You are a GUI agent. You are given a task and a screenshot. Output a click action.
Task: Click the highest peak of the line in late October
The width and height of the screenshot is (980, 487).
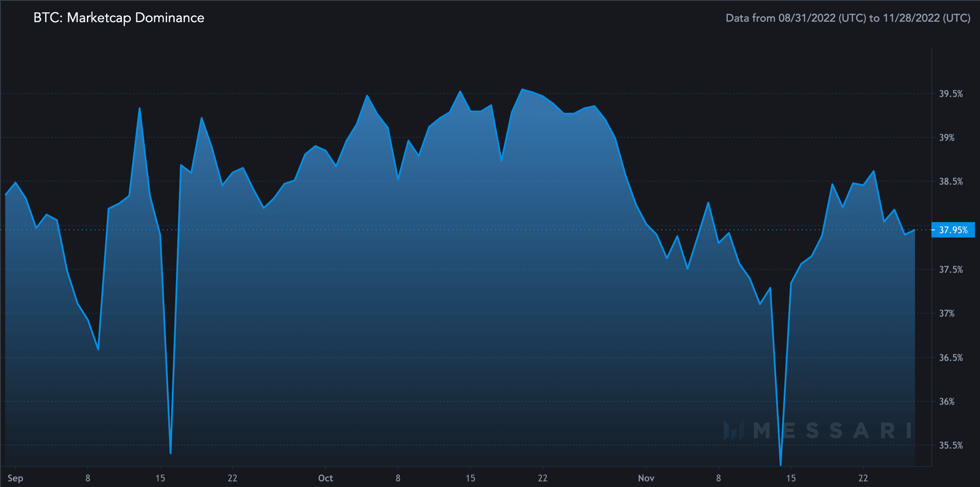pos(522,89)
